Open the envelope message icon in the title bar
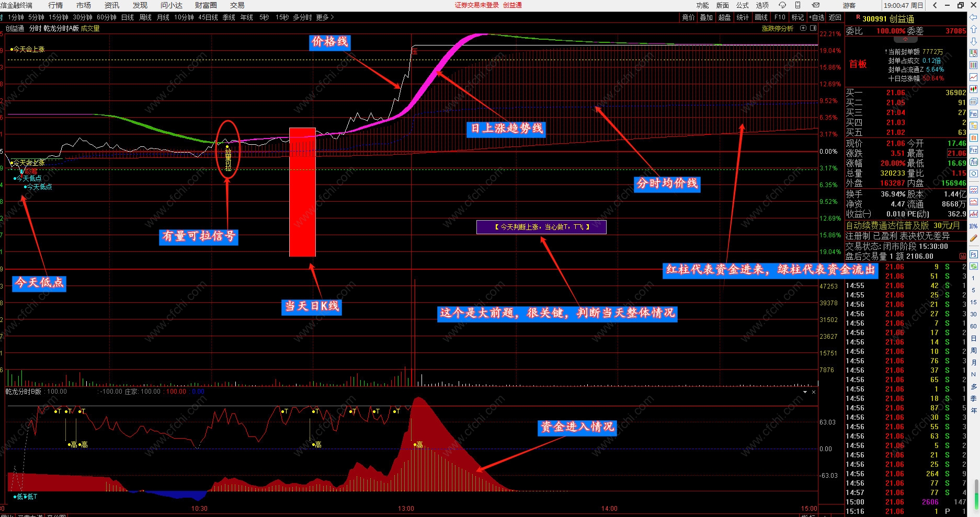 pos(815,5)
